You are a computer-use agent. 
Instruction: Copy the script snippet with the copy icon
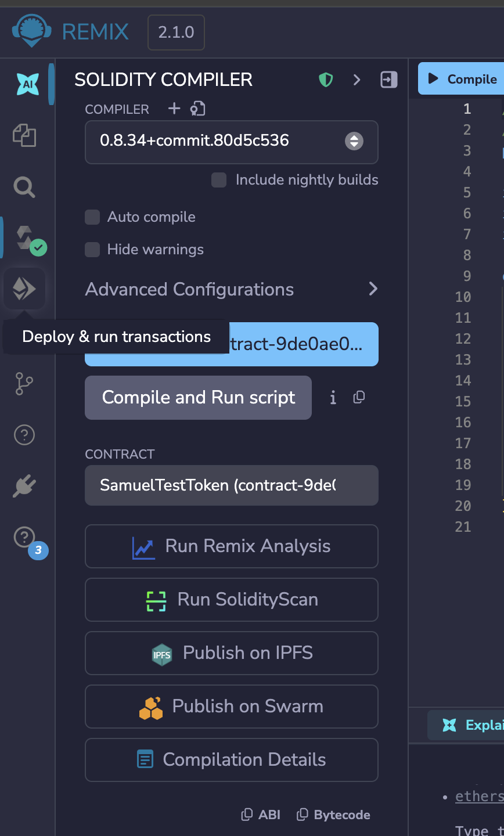point(359,397)
